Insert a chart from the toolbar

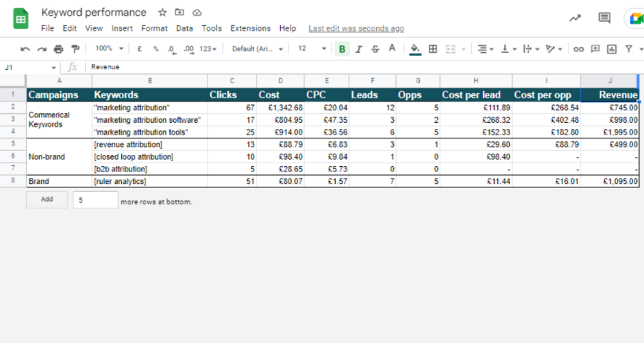[611, 49]
